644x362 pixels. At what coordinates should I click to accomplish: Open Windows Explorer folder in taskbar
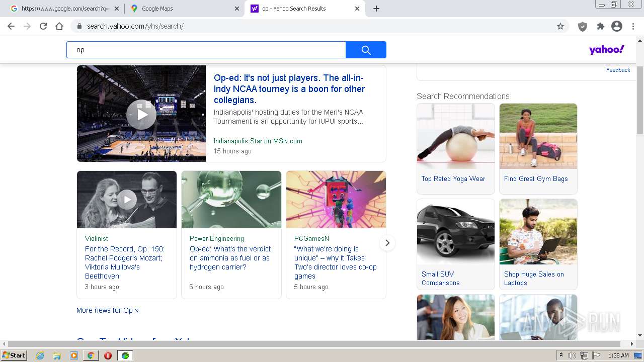pos(57,355)
